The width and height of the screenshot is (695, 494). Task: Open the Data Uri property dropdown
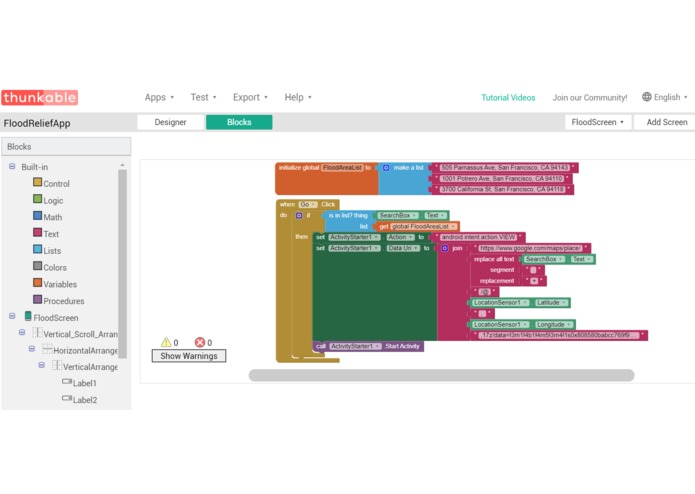pos(403,248)
